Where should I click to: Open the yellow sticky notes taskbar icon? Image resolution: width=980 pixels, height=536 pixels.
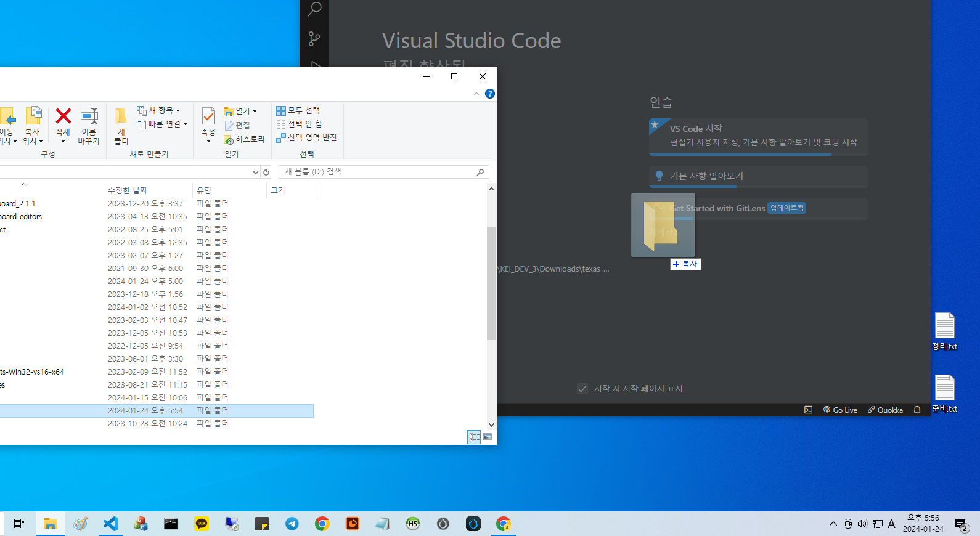click(x=262, y=524)
